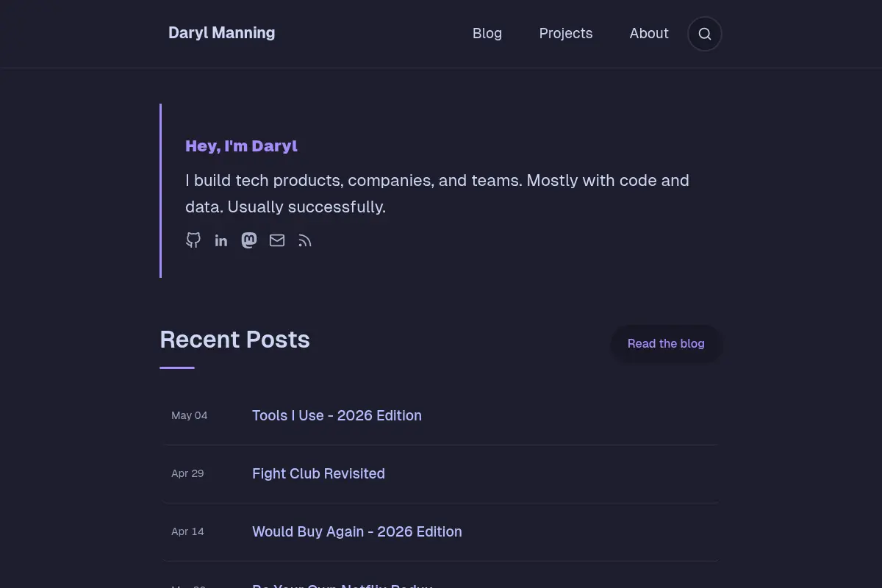Open the About navigation link
882x588 pixels.
coord(649,33)
